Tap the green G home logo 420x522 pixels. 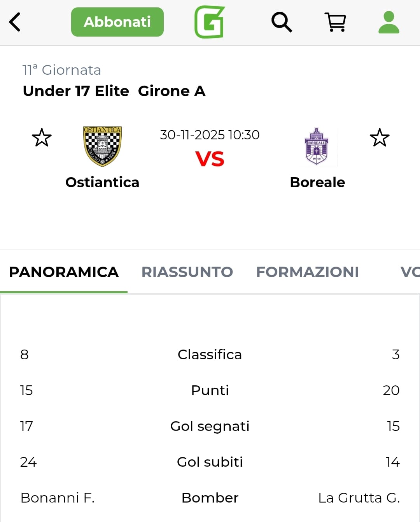click(210, 22)
